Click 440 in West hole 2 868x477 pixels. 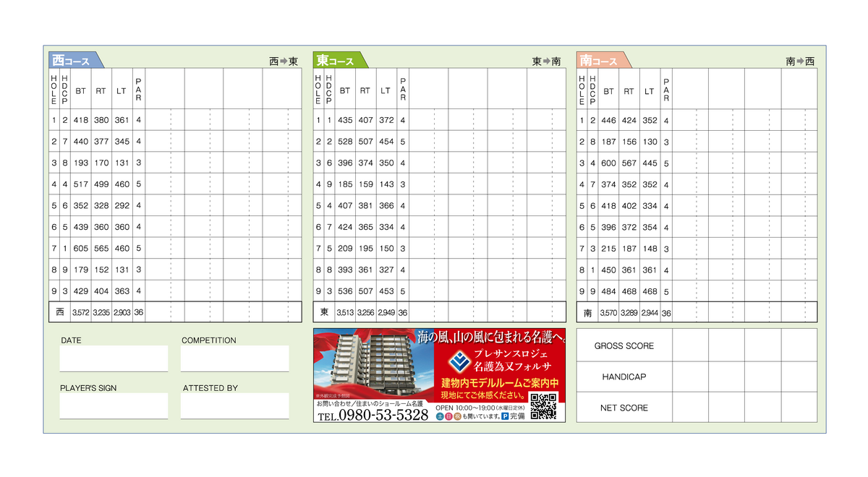[81, 142]
